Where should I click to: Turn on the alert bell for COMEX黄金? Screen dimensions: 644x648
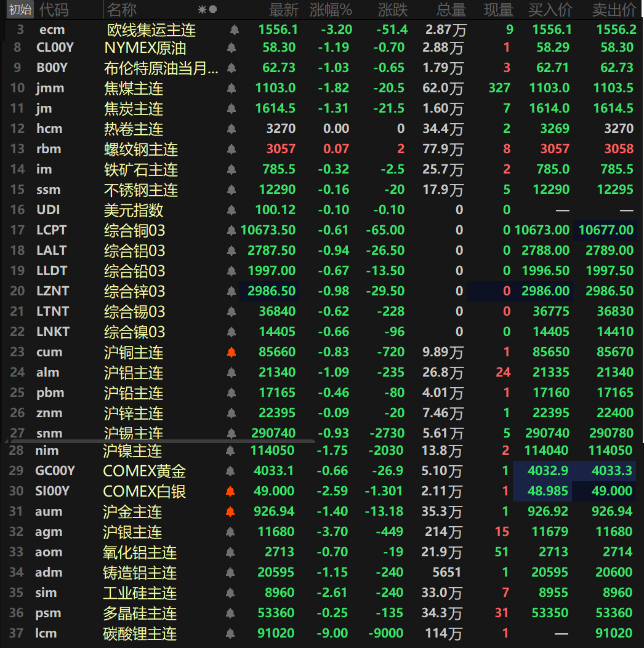[x=230, y=471]
